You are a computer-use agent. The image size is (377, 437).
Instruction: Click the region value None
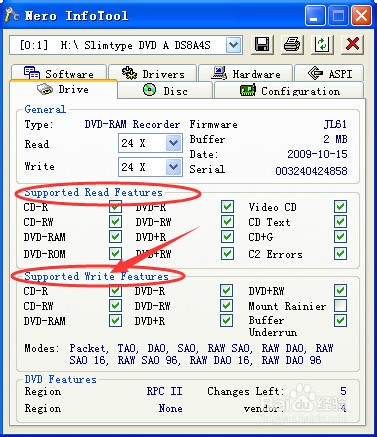pos(170,408)
